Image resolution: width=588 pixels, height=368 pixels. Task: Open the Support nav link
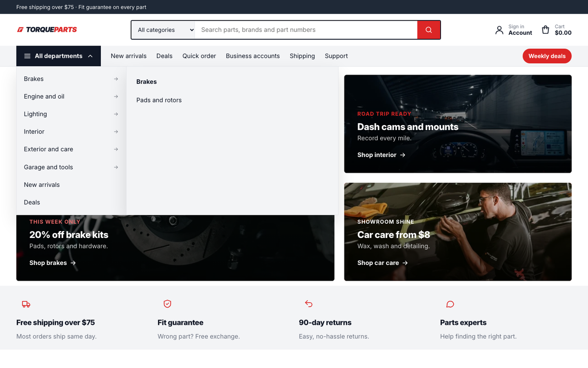[x=336, y=56]
